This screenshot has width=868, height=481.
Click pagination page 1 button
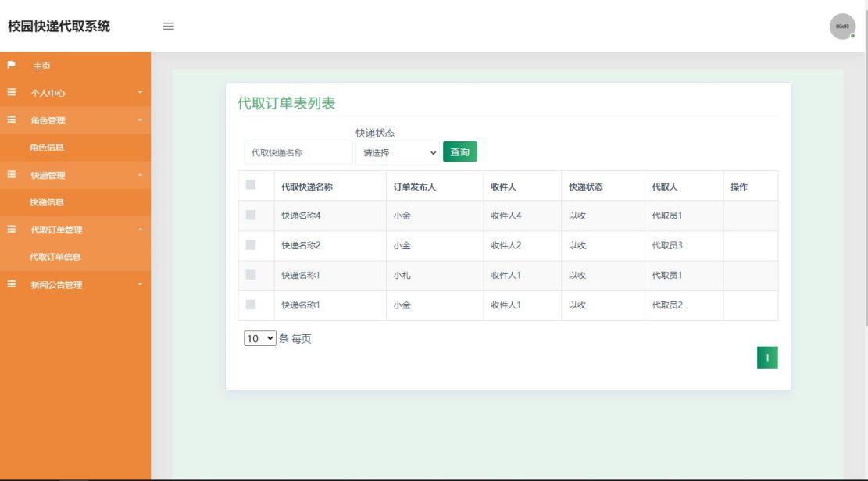767,358
